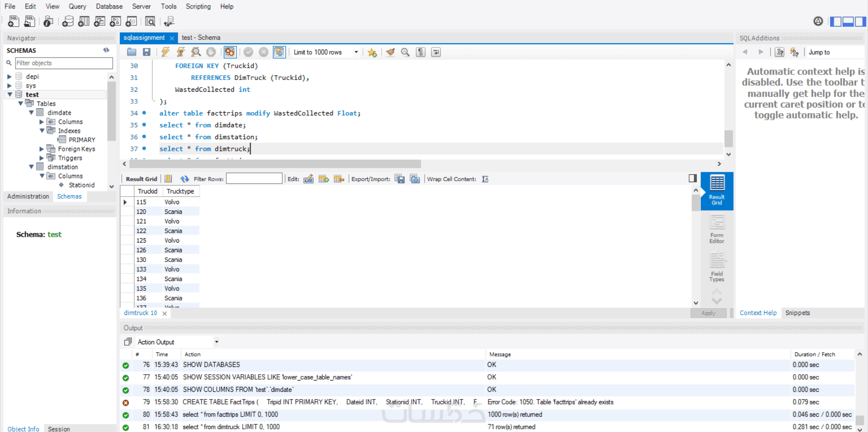The height and width of the screenshot is (432, 868).
Task: Toggle word wrapping in the editor
Action: pyautogui.click(x=436, y=52)
